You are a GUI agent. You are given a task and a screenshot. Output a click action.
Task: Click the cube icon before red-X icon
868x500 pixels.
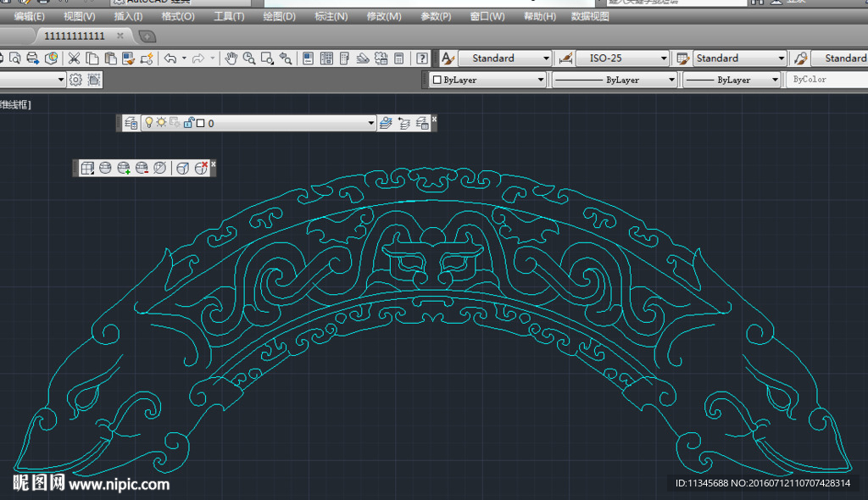click(x=183, y=168)
